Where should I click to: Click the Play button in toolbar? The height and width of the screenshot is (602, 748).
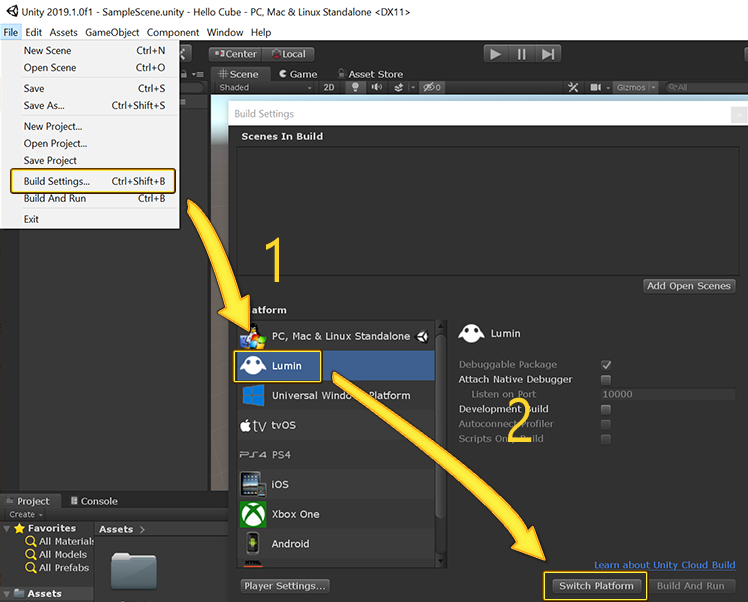[496, 54]
